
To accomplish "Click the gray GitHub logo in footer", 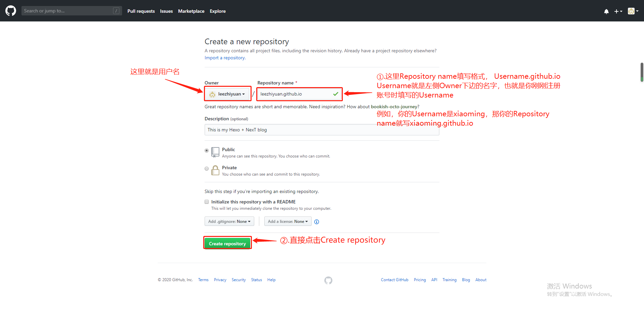I will coord(328,280).
